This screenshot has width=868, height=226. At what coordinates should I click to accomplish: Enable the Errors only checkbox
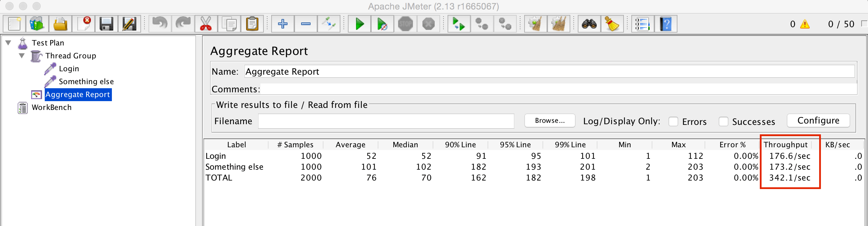[673, 121]
